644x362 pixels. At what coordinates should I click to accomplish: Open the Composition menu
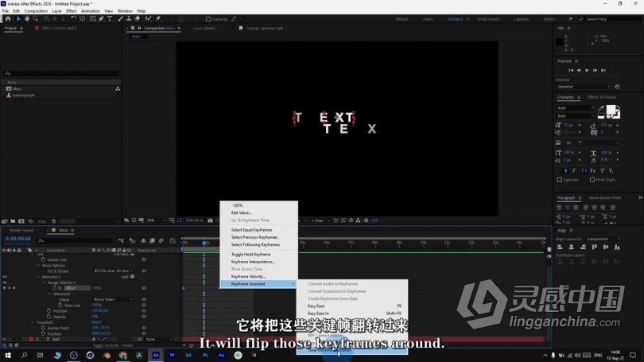[36, 11]
